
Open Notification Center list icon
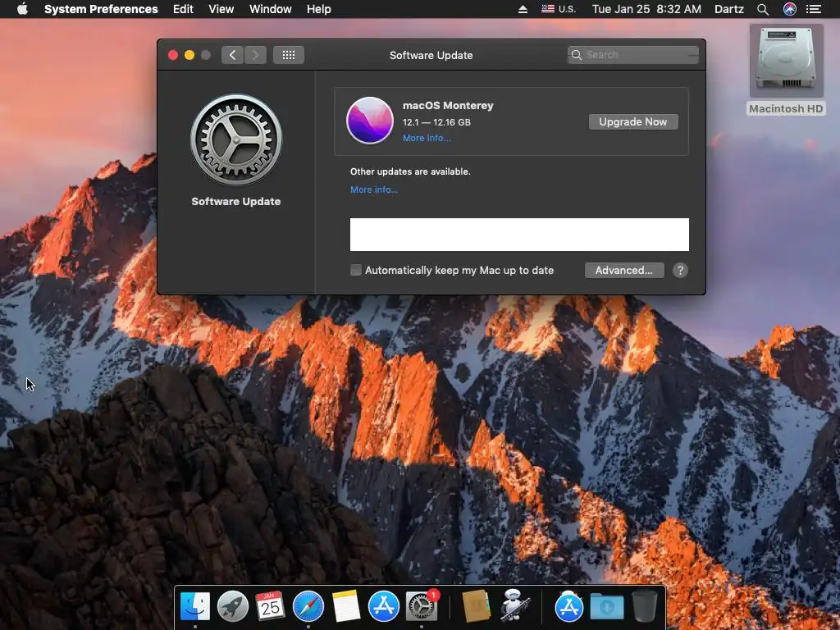pyautogui.click(x=814, y=9)
